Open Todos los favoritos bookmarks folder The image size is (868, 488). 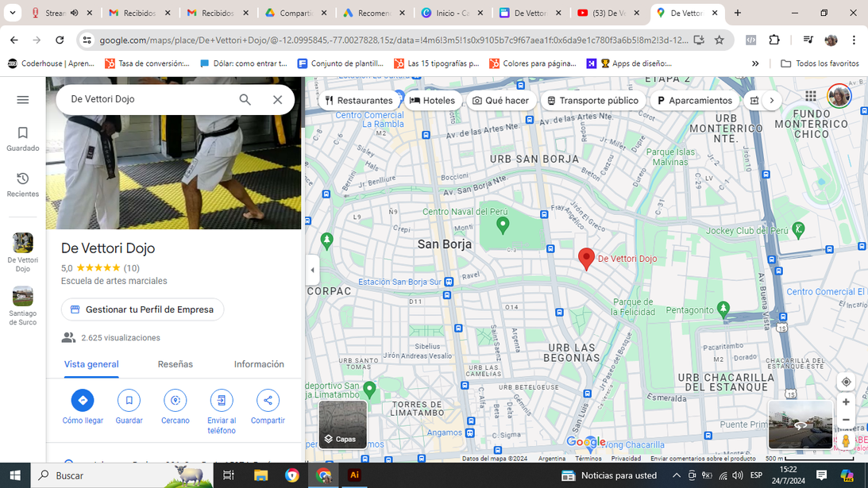tap(820, 63)
